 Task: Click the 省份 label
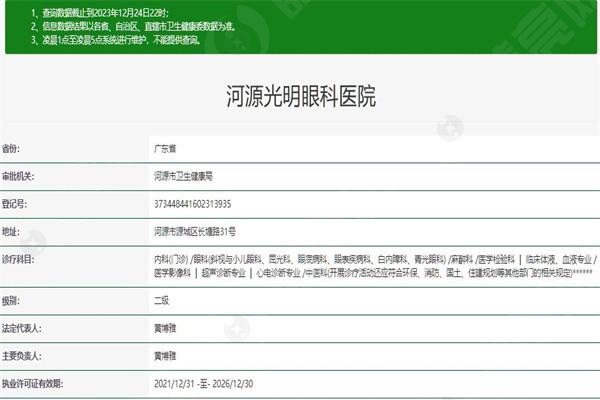pyautogui.click(x=11, y=149)
